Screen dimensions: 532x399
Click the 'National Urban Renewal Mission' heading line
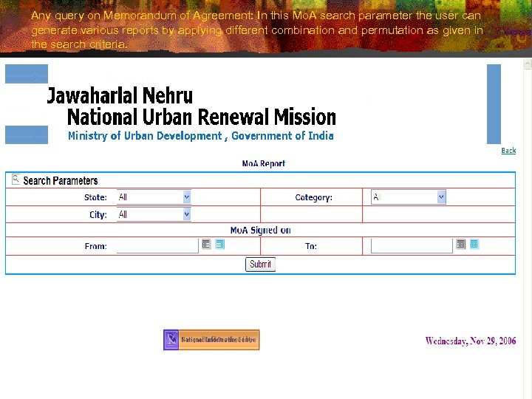pyautogui.click(x=202, y=117)
